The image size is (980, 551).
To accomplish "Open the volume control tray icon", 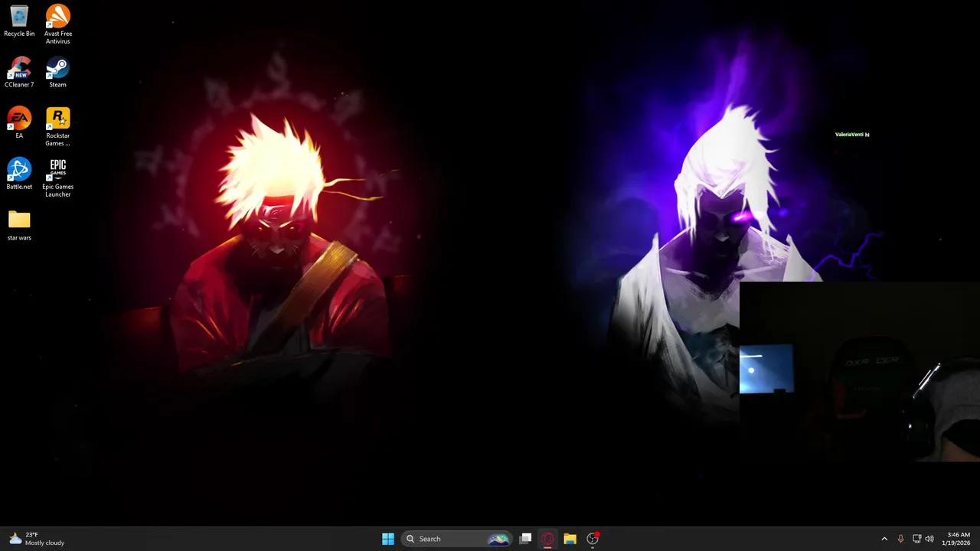I will point(929,539).
